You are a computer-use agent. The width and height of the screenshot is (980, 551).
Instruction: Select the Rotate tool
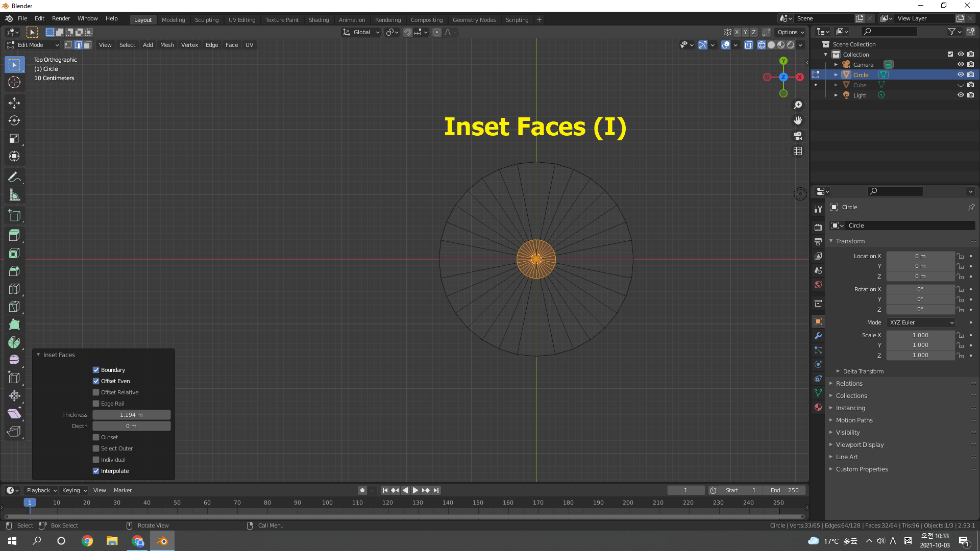click(14, 121)
